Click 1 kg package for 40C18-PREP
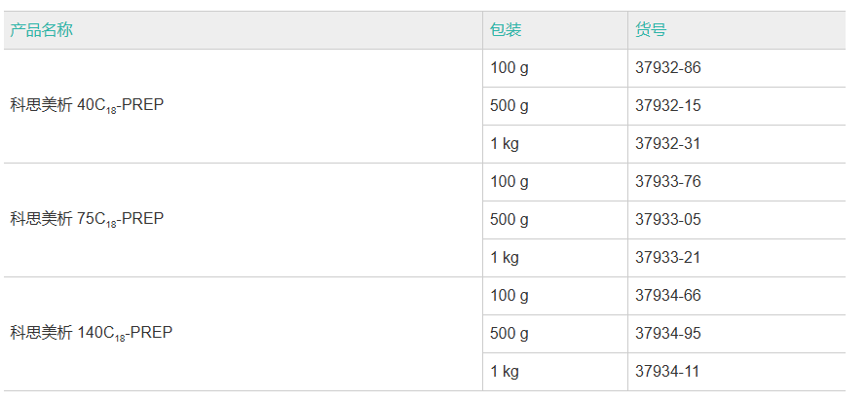 coord(505,144)
